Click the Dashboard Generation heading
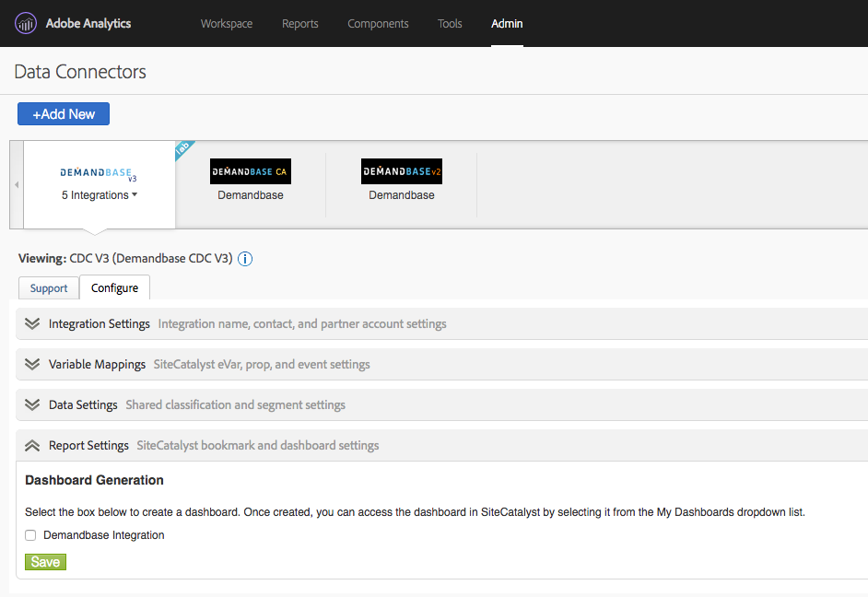Image resolution: width=868 pixels, height=597 pixels. tap(94, 480)
